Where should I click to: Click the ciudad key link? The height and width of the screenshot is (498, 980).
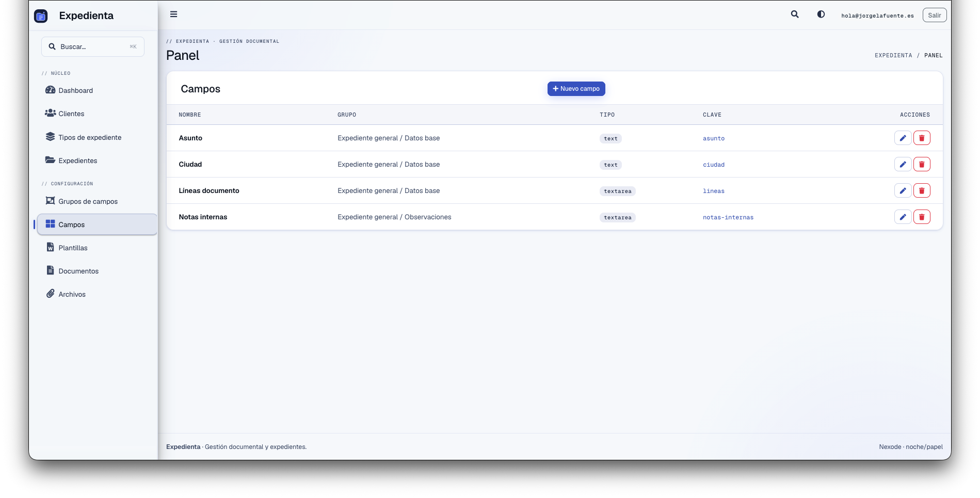pyautogui.click(x=714, y=165)
